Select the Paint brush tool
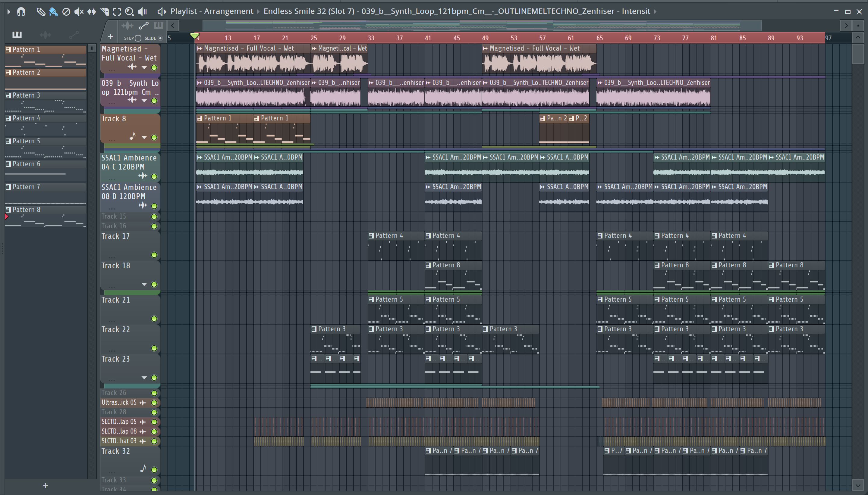The height and width of the screenshot is (495, 868). point(53,11)
